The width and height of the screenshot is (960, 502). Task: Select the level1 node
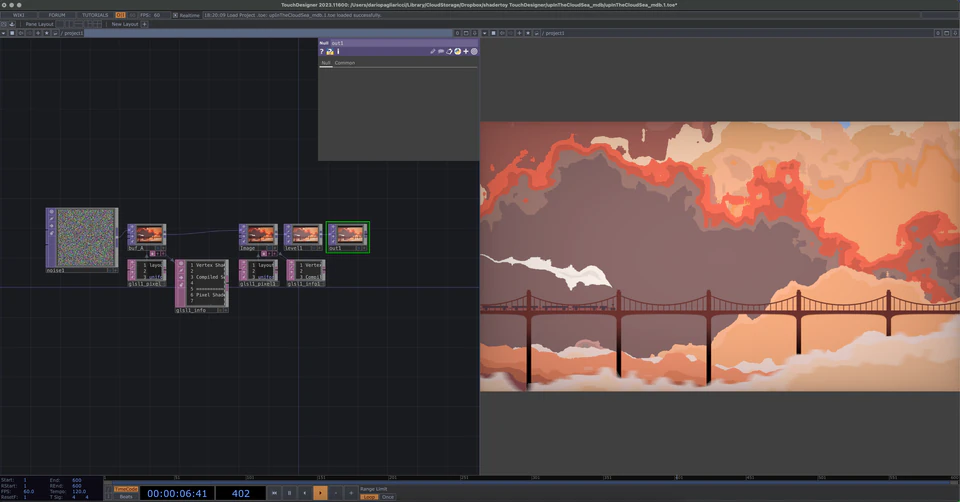point(303,236)
